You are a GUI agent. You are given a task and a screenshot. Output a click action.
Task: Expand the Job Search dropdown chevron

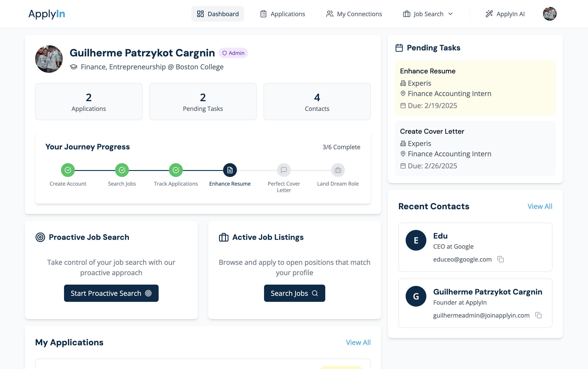click(450, 14)
